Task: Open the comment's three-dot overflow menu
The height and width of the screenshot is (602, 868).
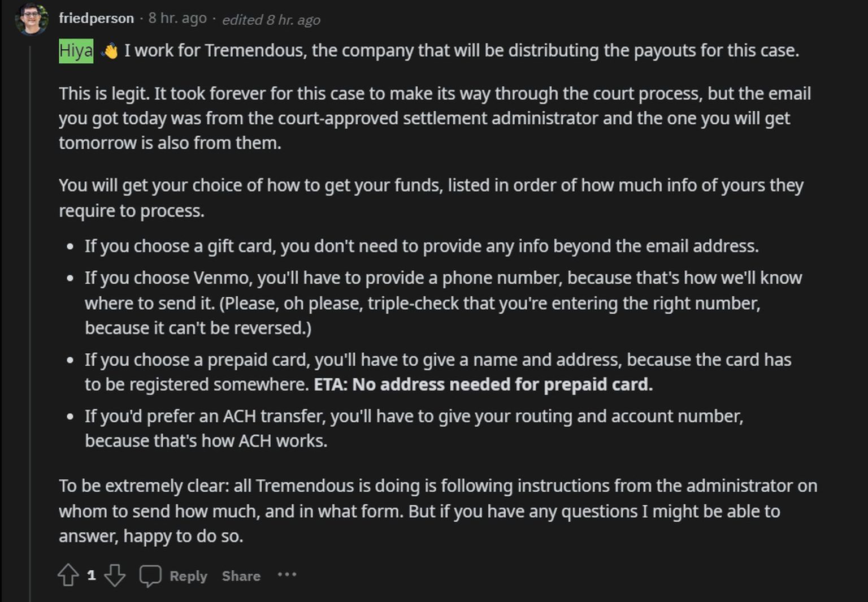Action: tap(288, 575)
